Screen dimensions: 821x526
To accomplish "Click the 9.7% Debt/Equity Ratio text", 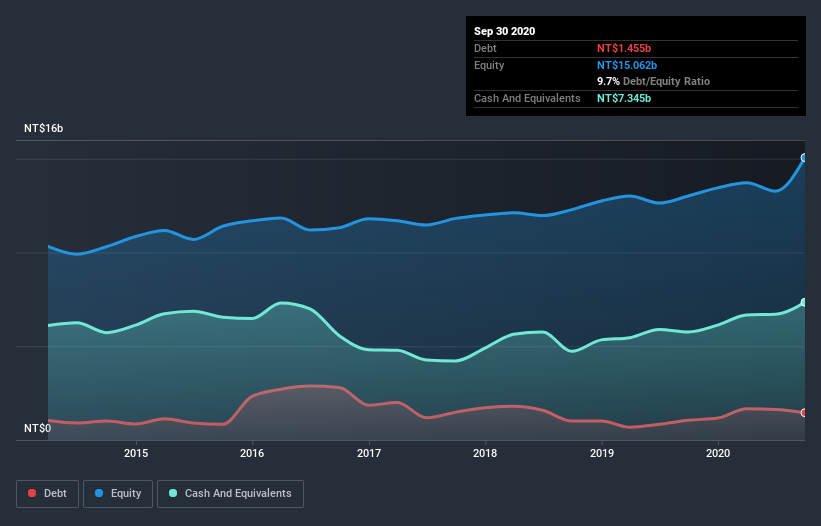I will [653, 82].
